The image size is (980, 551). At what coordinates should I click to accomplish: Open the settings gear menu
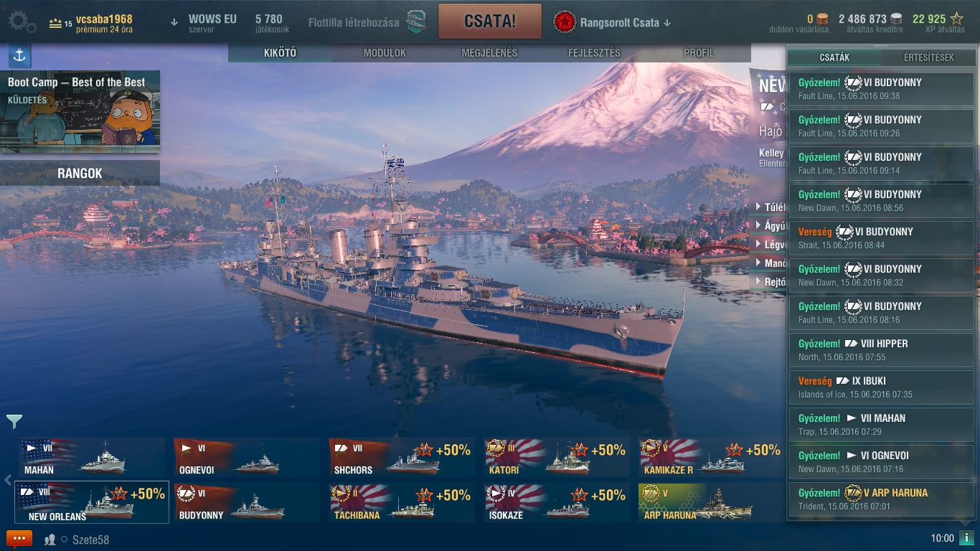click(22, 22)
